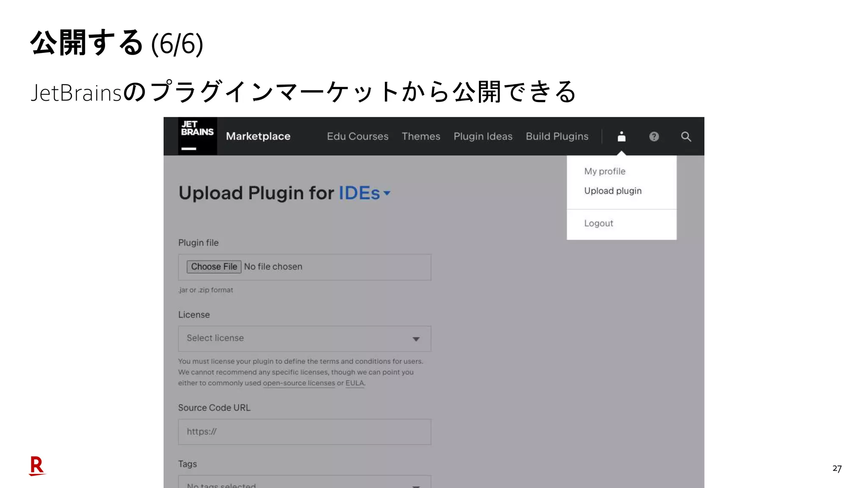Image resolution: width=868 pixels, height=488 pixels.
Task: Open the search magnifier icon
Action: pyautogui.click(x=686, y=136)
